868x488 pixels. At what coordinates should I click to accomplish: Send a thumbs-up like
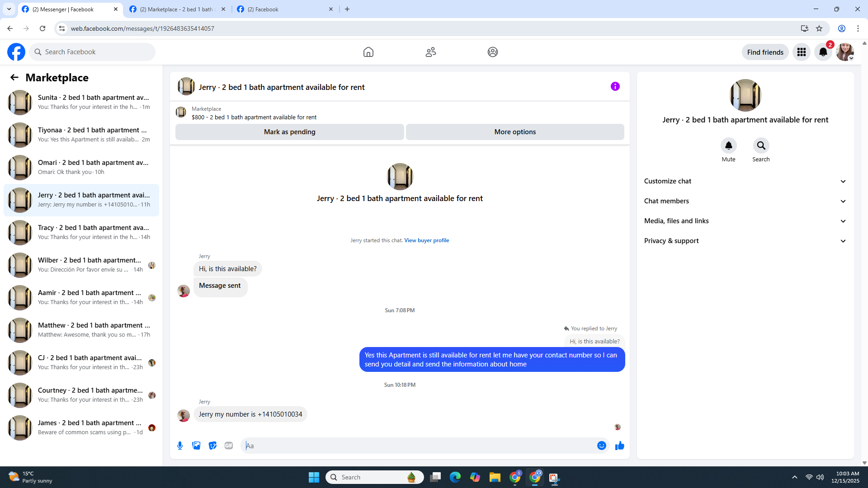point(620,446)
